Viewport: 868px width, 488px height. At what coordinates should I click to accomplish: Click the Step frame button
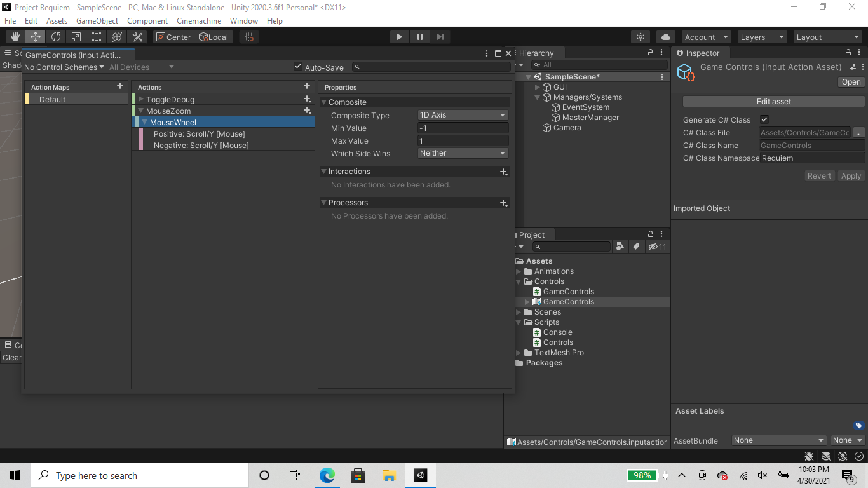440,36
